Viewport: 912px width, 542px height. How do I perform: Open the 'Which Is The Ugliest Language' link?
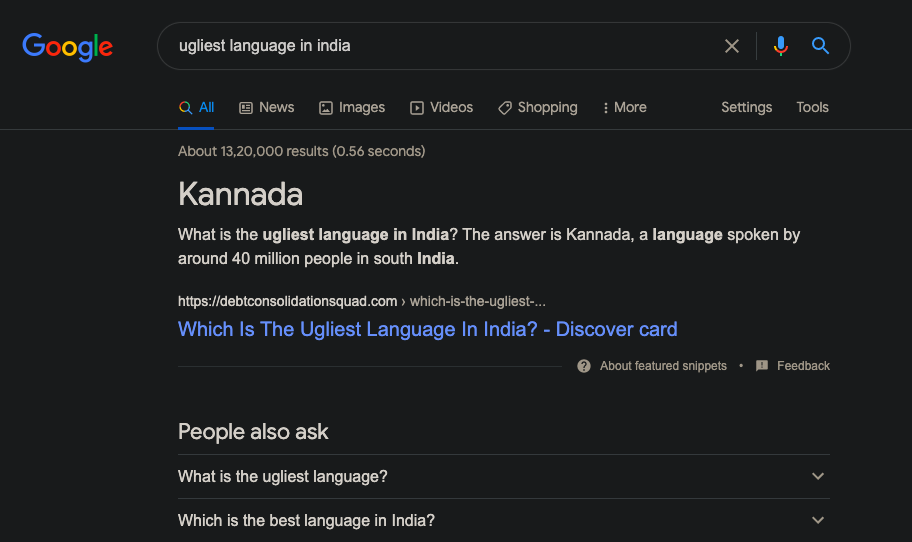(428, 329)
